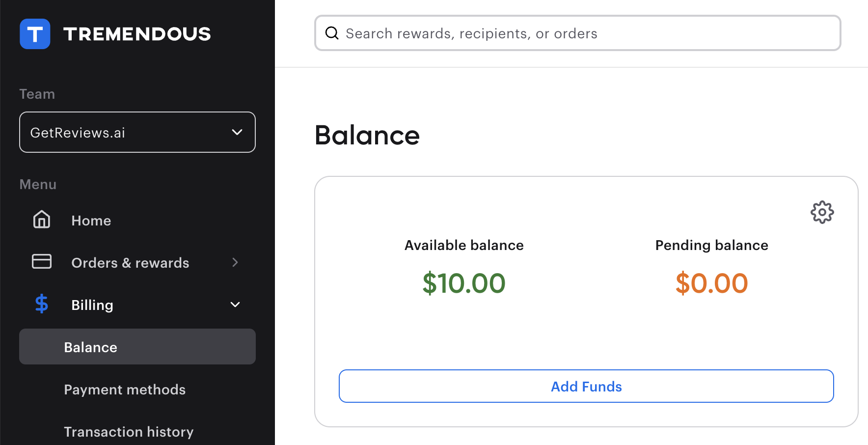This screenshot has height=445, width=868.
Task: View Transaction history
Action: (129, 431)
